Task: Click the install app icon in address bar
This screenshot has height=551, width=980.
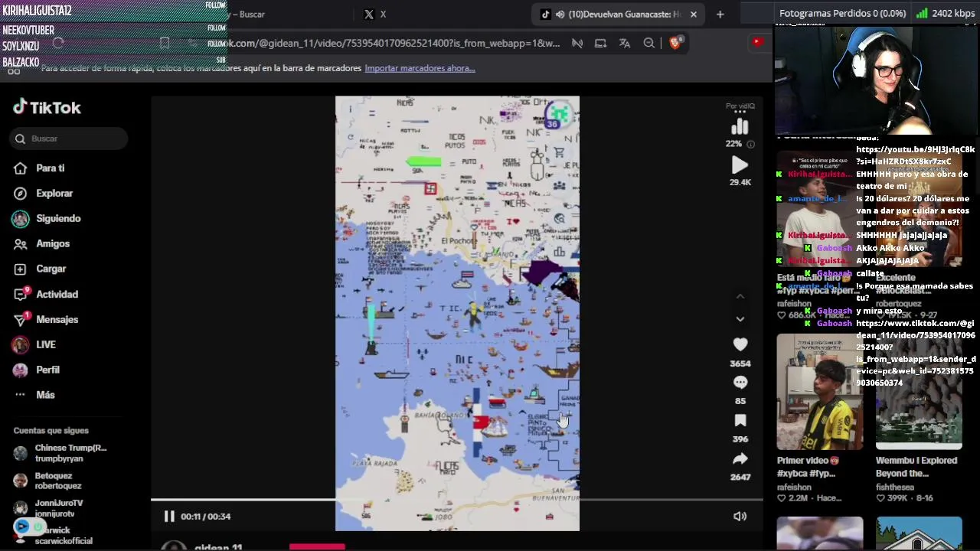Action: coord(600,43)
